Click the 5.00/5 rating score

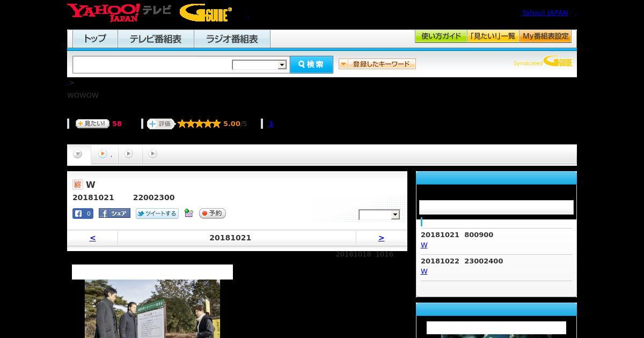pyautogui.click(x=235, y=124)
